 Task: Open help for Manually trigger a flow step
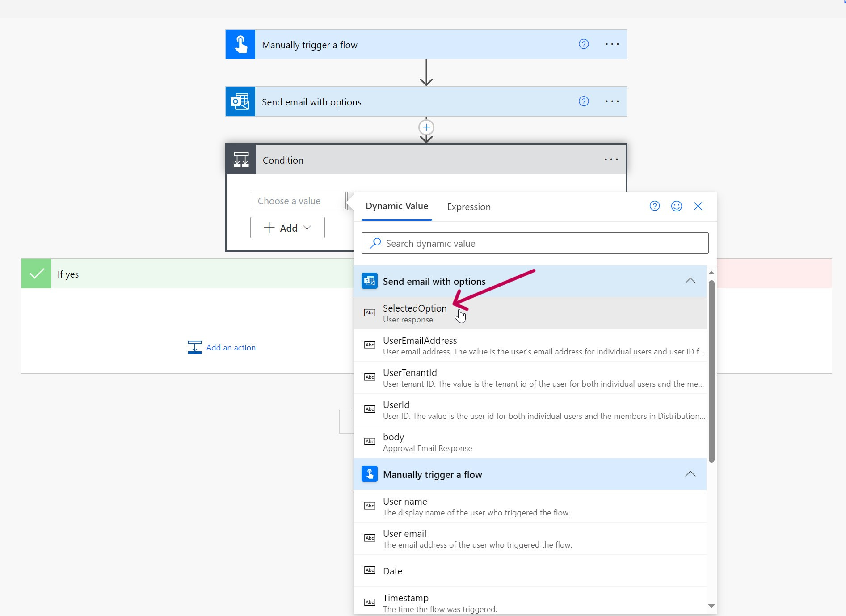[x=584, y=44]
